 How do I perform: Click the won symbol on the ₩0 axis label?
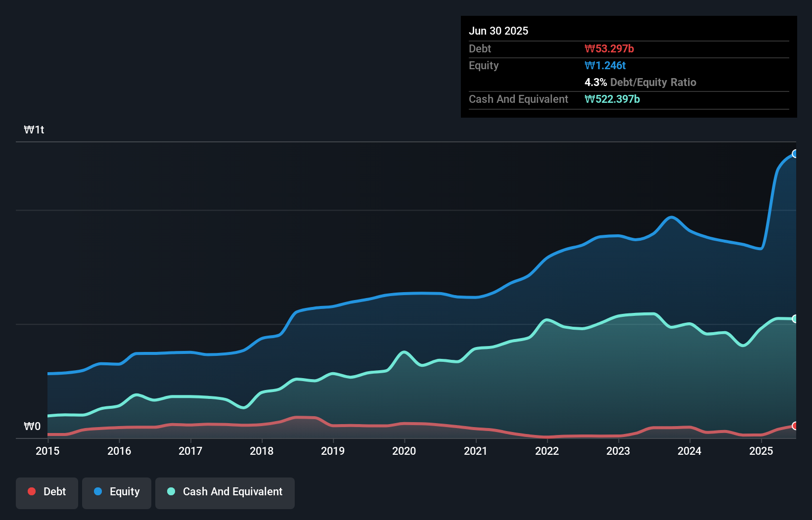pos(28,426)
